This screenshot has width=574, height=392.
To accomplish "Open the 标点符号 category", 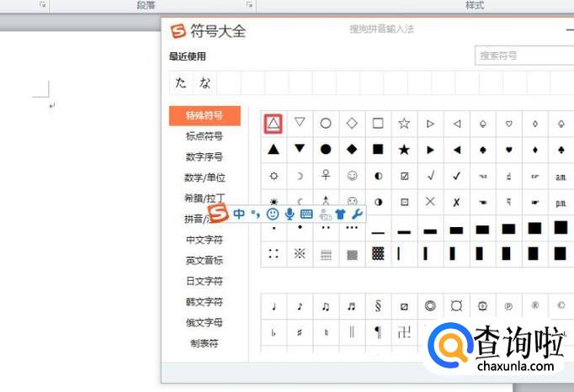I will (x=205, y=136).
